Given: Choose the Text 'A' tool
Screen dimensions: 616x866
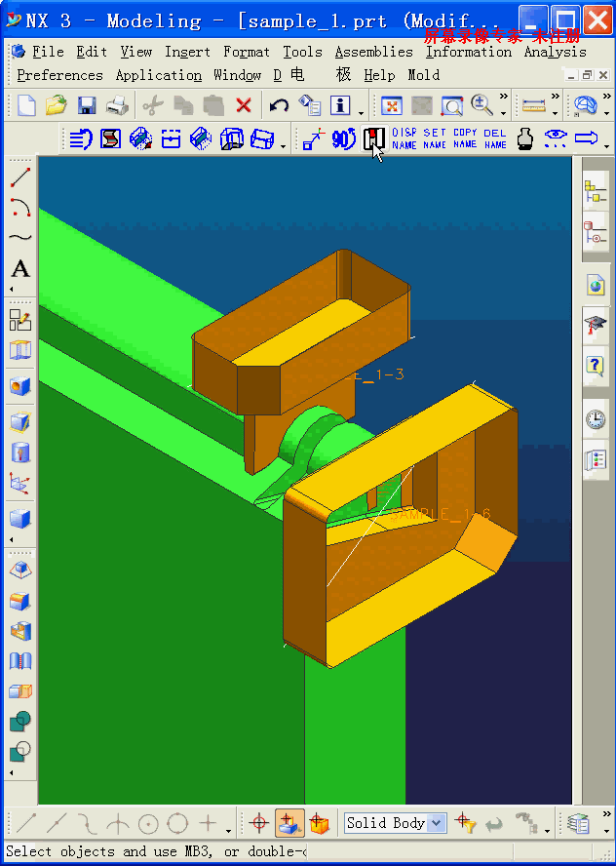Looking at the screenshot, I should point(20,269).
